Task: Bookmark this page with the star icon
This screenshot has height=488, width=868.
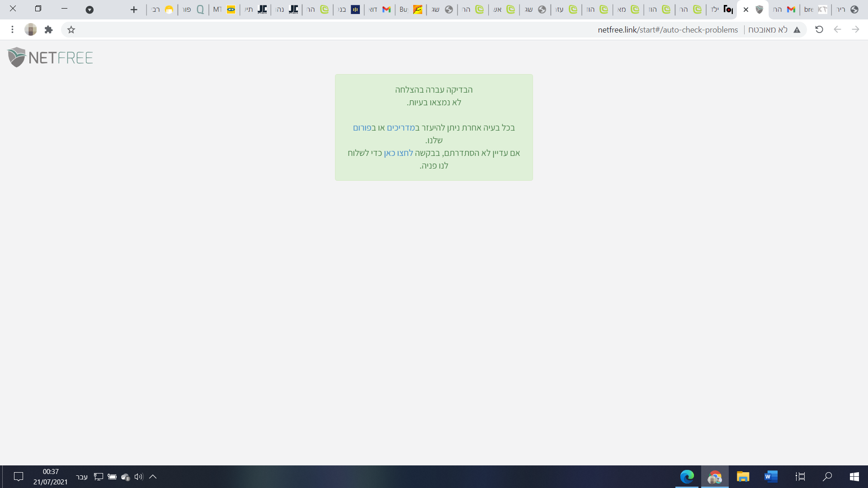Action: [71, 30]
